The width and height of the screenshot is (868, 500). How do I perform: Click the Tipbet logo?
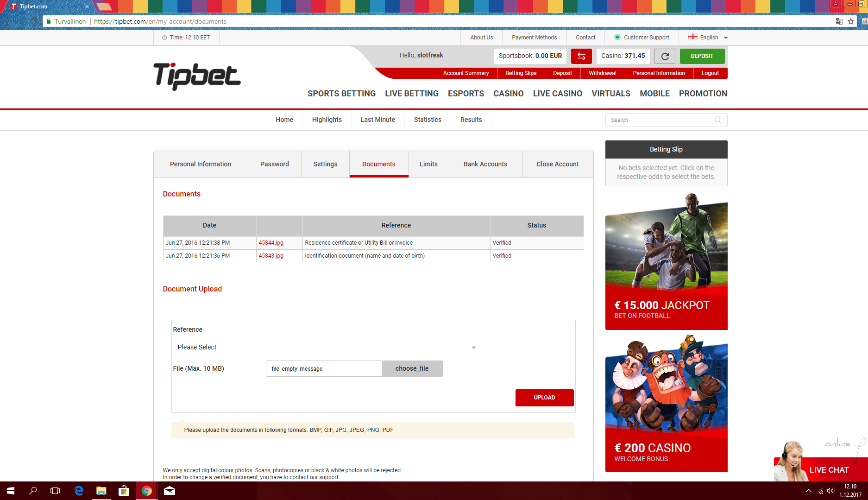click(x=197, y=76)
